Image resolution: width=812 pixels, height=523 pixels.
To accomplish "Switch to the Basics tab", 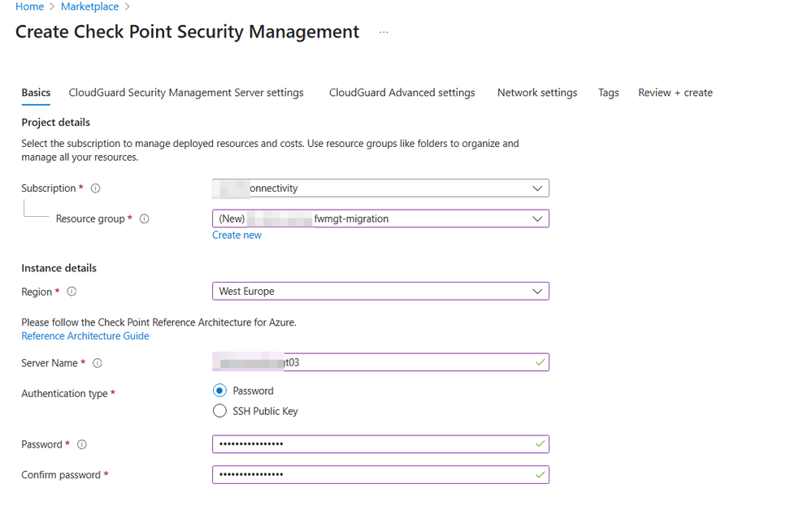I will coord(36,93).
